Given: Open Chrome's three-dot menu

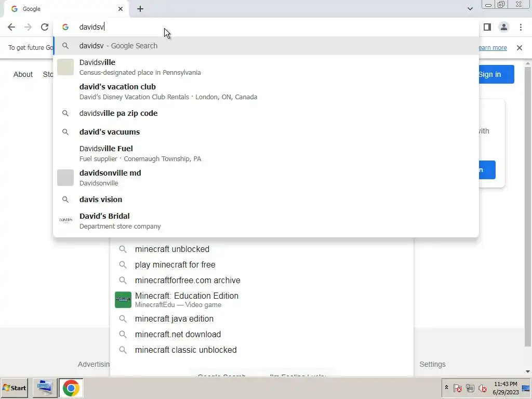Looking at the screenshot, I should (521, 27).
